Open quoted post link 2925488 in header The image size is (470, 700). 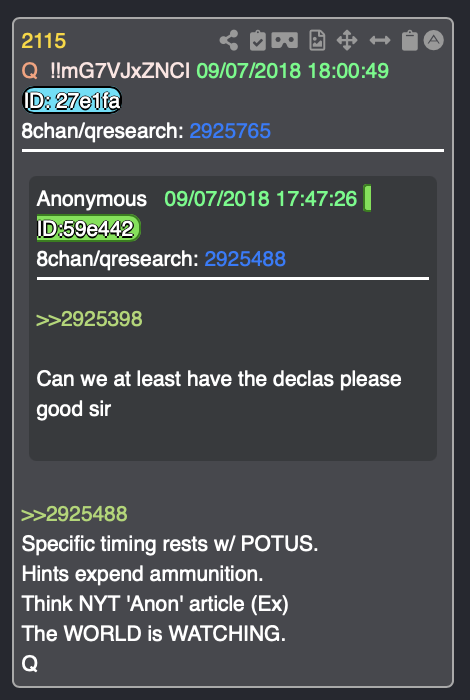coord(245,259)
